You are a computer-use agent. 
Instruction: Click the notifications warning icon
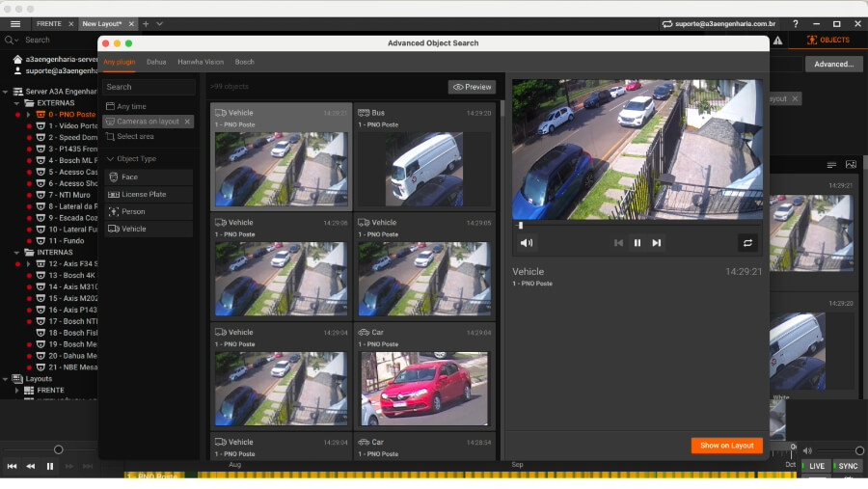pyautogui.click(x=777, y=40)
